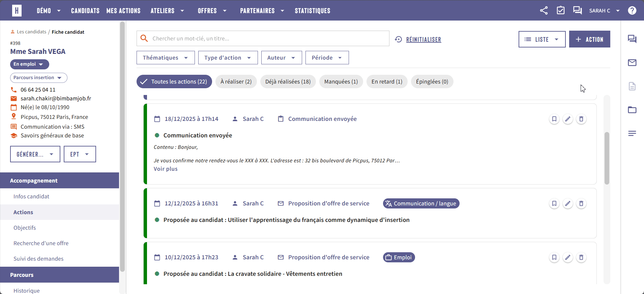
Task: Open the Offres menu
Action: pos(212,11)
